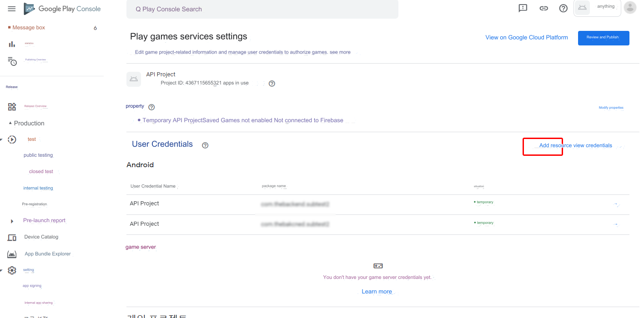Open arrow for second API Project credential

[x=616, y=224]
